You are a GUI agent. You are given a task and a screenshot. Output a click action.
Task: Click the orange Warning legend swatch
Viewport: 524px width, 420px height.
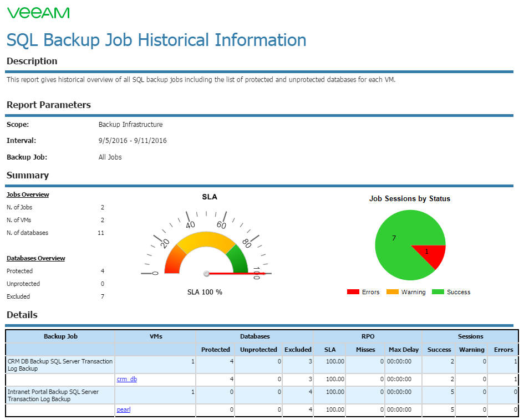point(393,292)
